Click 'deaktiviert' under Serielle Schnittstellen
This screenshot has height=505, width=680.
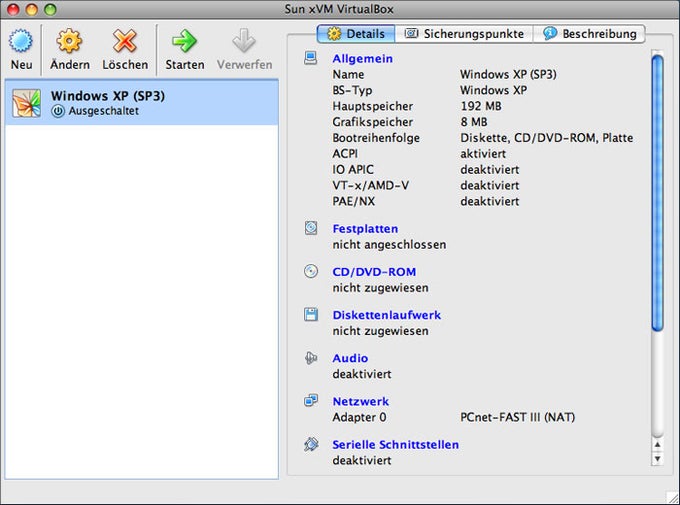click(x=362, y=460)
